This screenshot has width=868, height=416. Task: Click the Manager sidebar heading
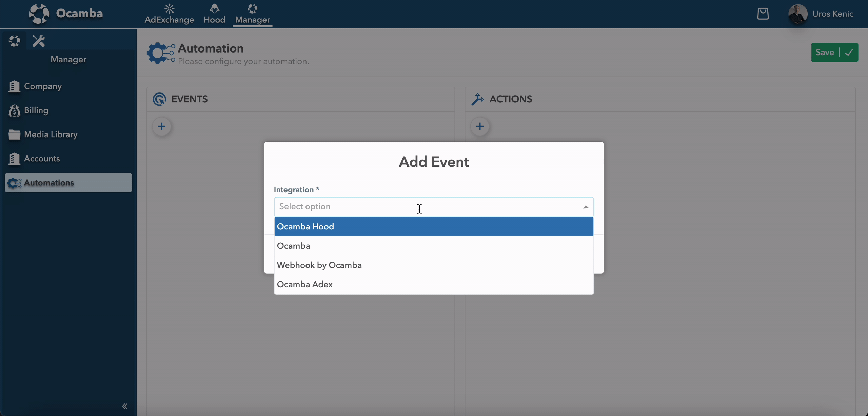point(68,60)
